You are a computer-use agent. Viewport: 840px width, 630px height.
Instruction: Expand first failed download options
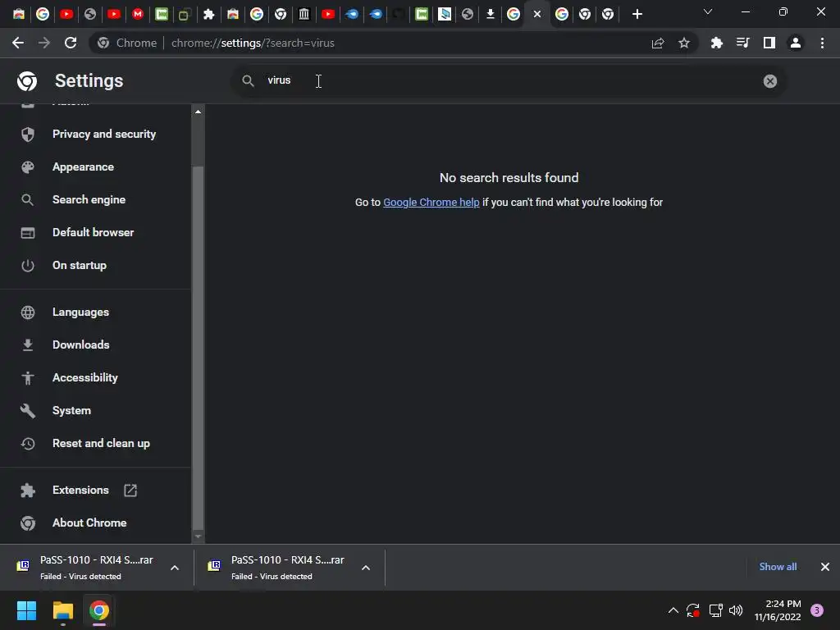tap(175, 568)
